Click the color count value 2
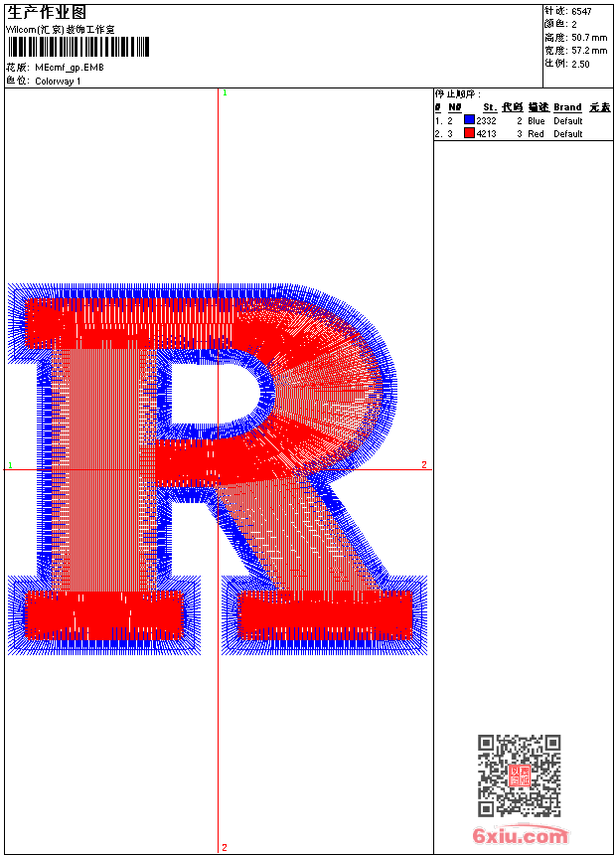This screenshot has width=616, height=855. (574, 25)
